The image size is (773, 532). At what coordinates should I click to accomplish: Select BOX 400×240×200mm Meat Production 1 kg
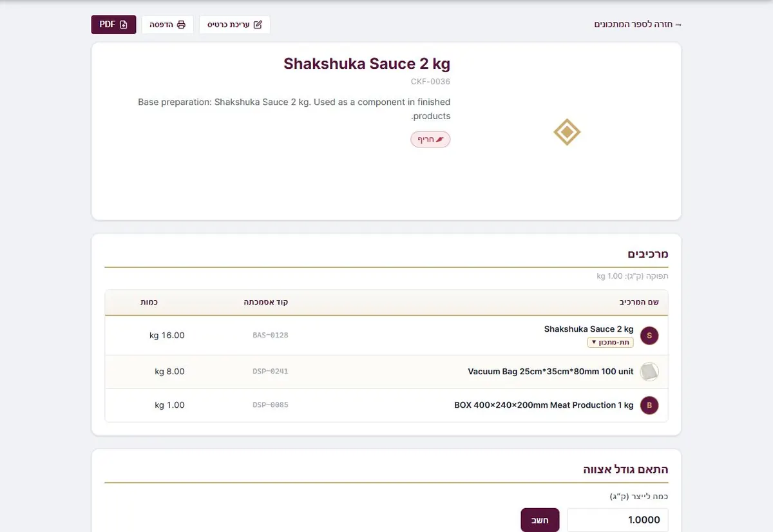point(544,405)
